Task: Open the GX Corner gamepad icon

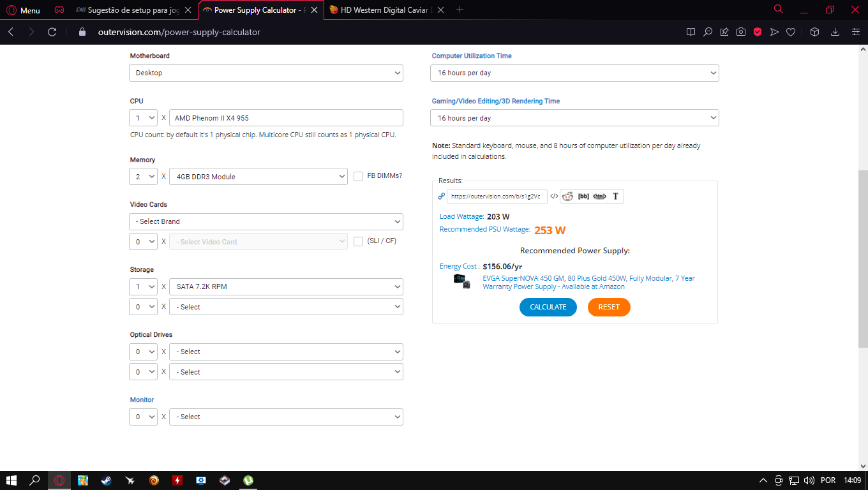Action: click(x=59, y=10)
